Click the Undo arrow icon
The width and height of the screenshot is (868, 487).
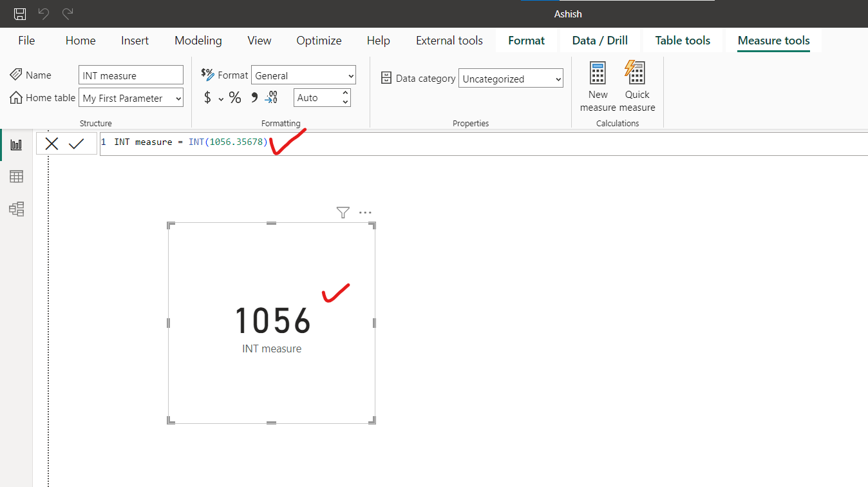[x=44, y=14]
